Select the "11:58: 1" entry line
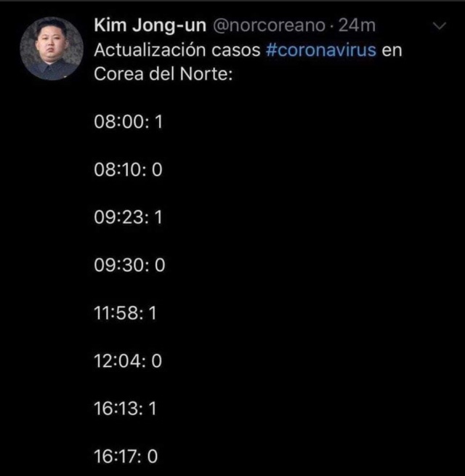Viewport: 465px width, 476px height. pos(126,313)
